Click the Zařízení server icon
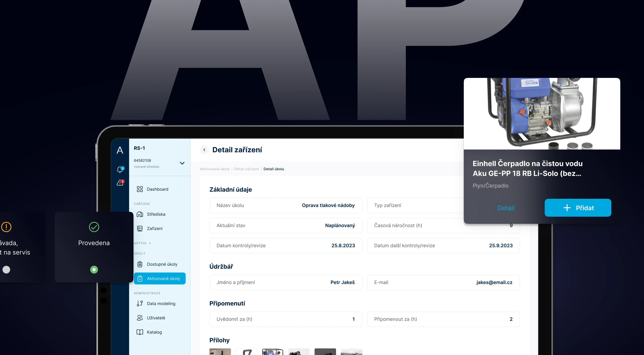This screenshot has width=644, height=355. 140,228
